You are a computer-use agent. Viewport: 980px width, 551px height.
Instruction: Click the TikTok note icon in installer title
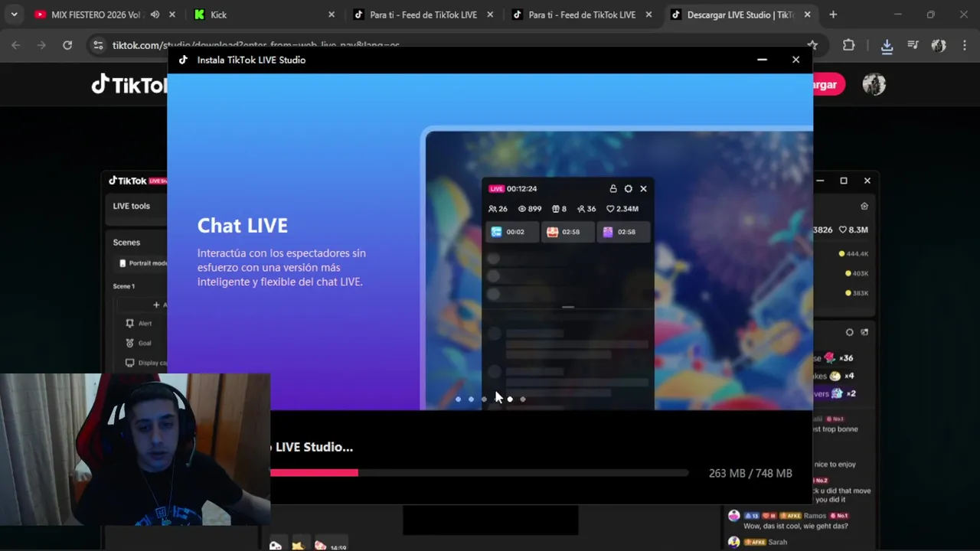pos(183,60)
